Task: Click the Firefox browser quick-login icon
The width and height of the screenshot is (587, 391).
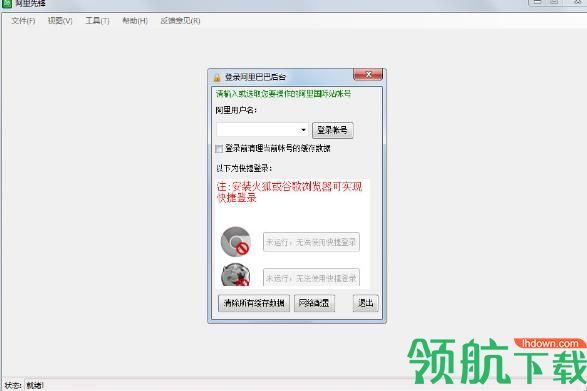Action: tap(235, 275)
